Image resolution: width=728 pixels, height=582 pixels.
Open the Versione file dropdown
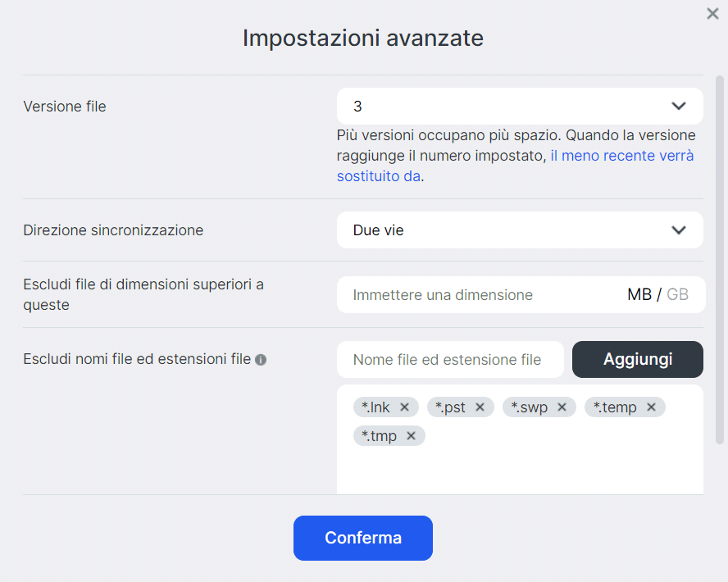click(520, 106)
